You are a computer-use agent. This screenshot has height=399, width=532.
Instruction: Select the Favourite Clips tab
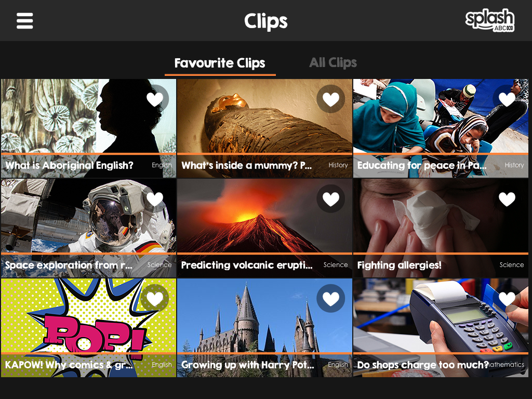pyautogui.click(x=220, y=63)
